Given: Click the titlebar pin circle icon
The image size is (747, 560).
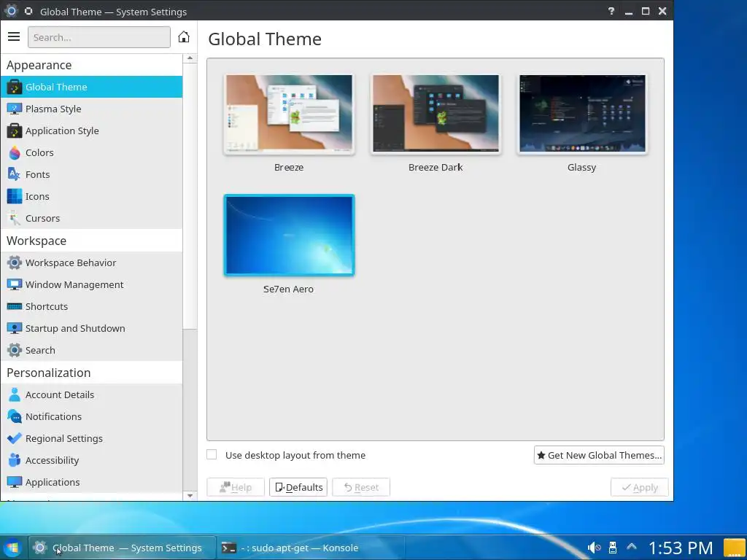Looking at the screenshot, I should [x=28, y=11].
